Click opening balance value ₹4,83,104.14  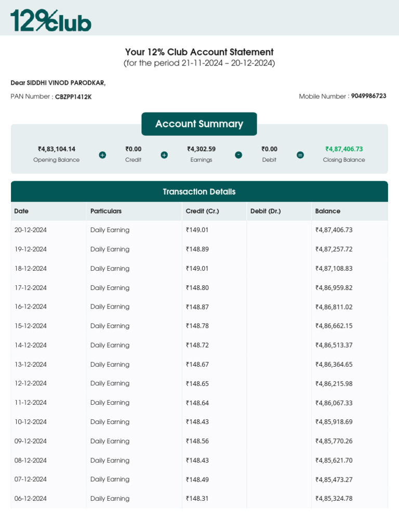pyautogui.click(x=57, y=149)
